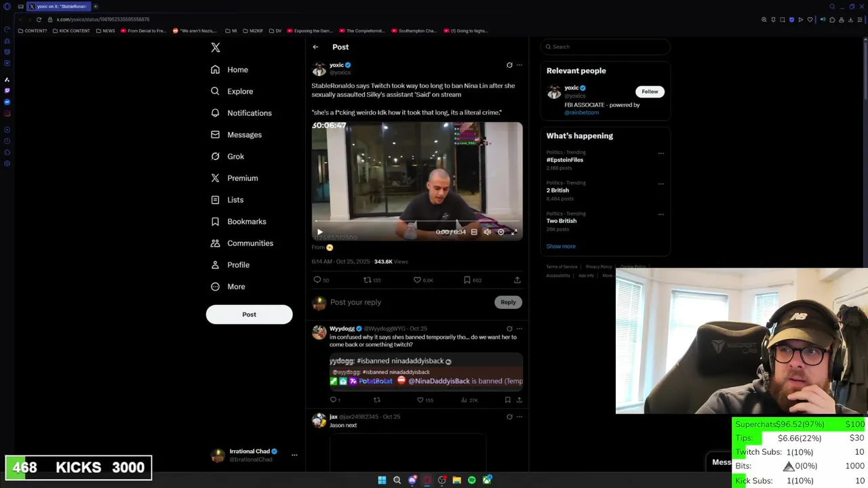Click Show more under What's happening

[x=561, y=246]
